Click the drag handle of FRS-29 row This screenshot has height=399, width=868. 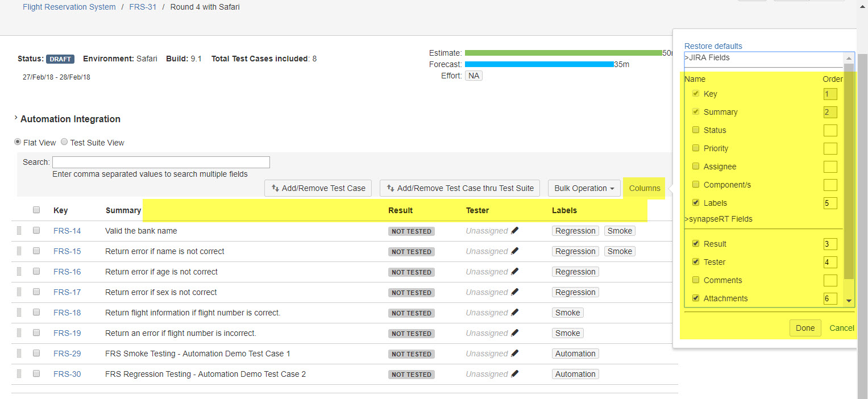pos(19,354)
